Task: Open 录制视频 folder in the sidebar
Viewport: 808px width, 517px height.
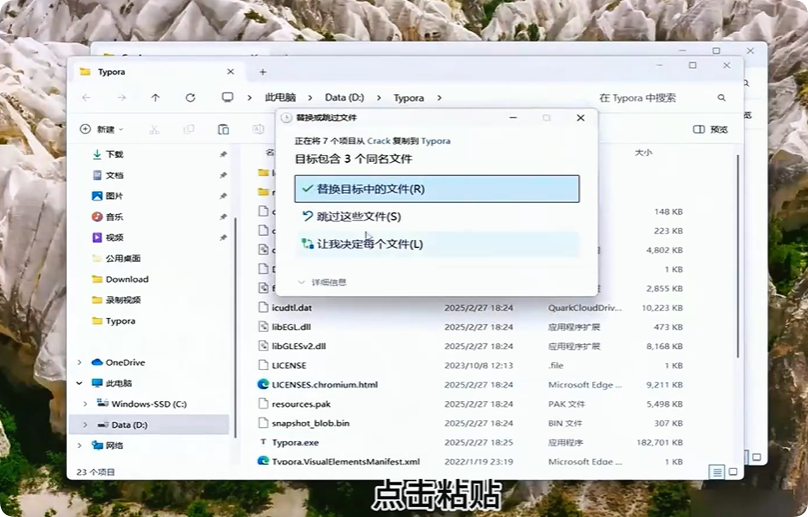Action: [123, 299]
